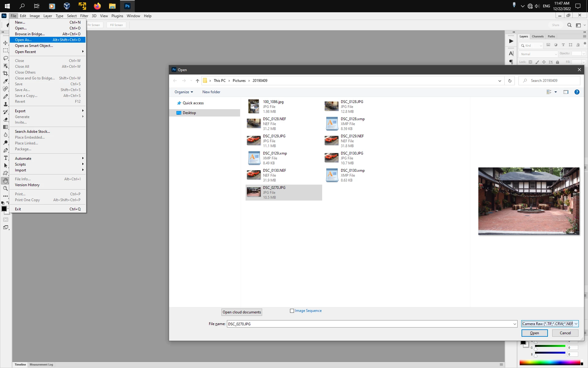The height and width of the screenshot is (368, 588).
Task: Refresh the folder listing
Action: 510,81
